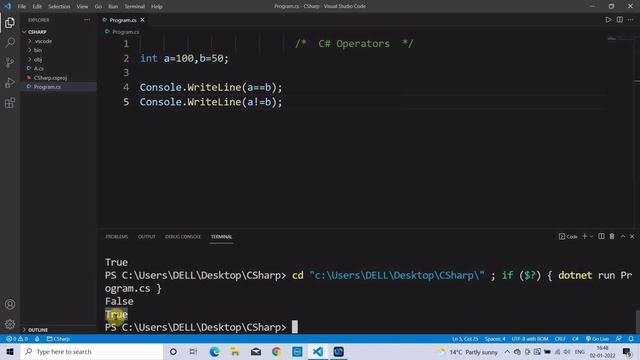Open the Terminal menu

134,7
